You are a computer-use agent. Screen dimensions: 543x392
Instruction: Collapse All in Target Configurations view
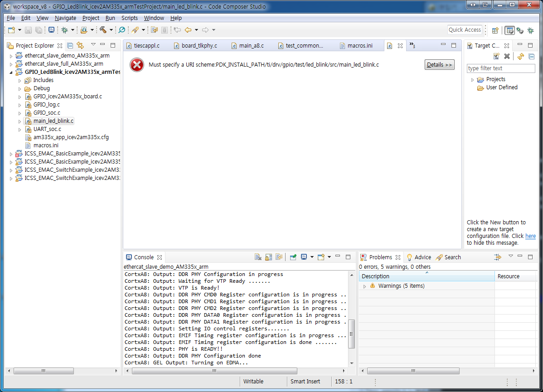coord(532,56)
